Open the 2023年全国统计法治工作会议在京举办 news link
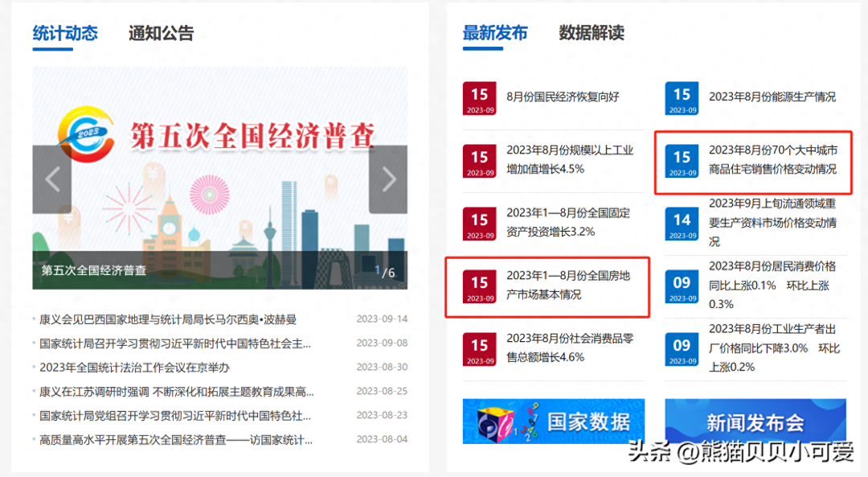 [x=134, y=367]
